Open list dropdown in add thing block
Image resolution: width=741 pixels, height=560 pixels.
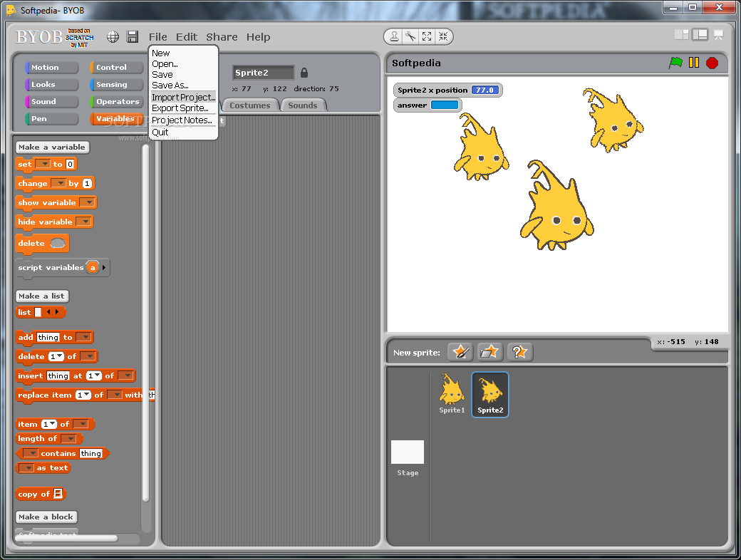click(83, 337)
